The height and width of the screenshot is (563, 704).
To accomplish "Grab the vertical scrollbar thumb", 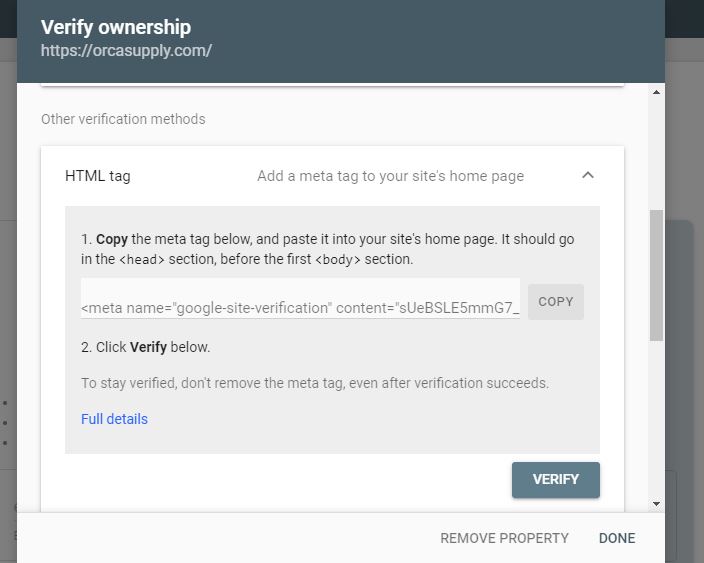I will tap(656, 275).
